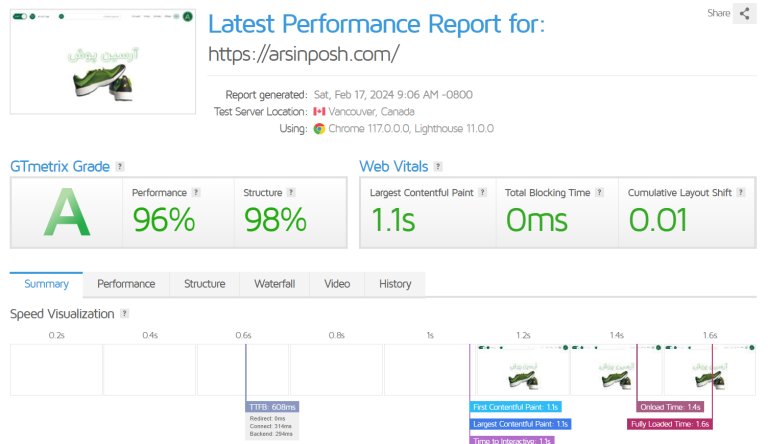Open the help icon beside Performance score
Viewport: 768px width, 444px height.
point(196,193)
